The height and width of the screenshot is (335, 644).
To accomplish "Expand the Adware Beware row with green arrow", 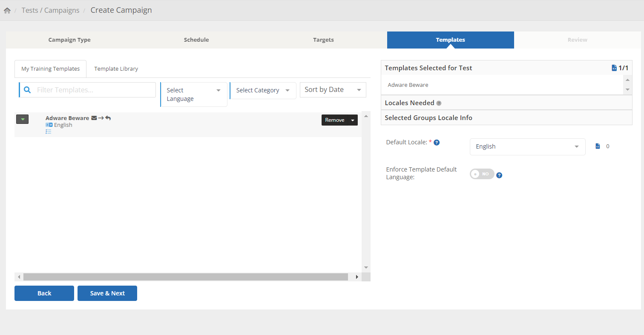I will pos(22,119).
